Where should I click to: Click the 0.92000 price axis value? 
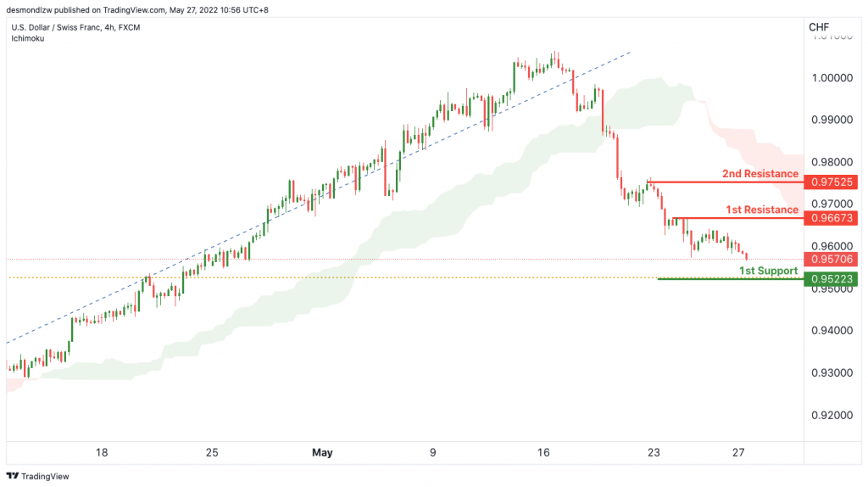point(832,415)
